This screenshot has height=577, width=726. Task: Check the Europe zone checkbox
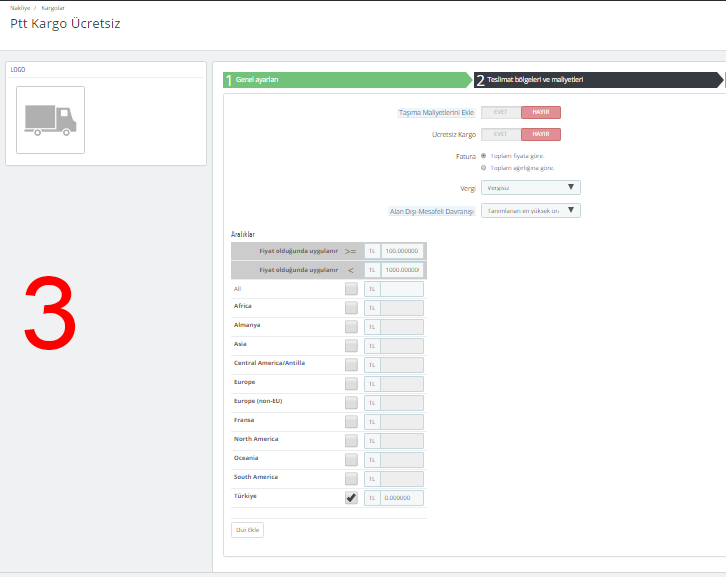[x=351, y=384]
